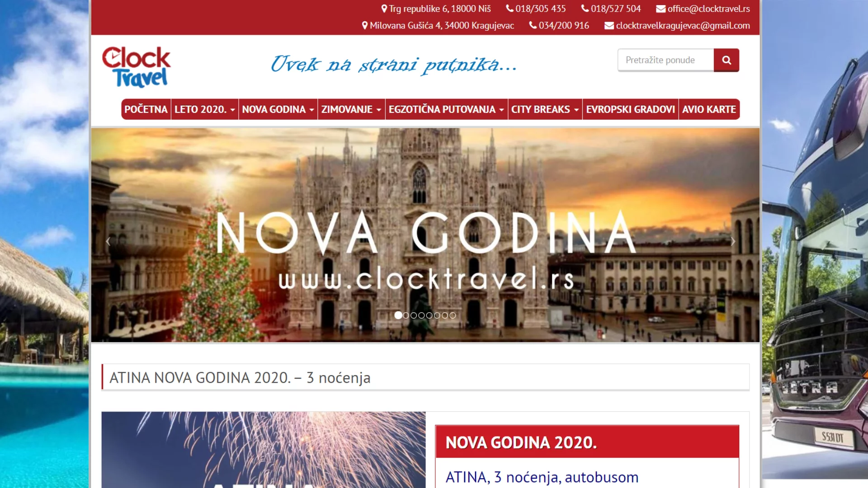Open the POČETNA menu item

[146, 109]
